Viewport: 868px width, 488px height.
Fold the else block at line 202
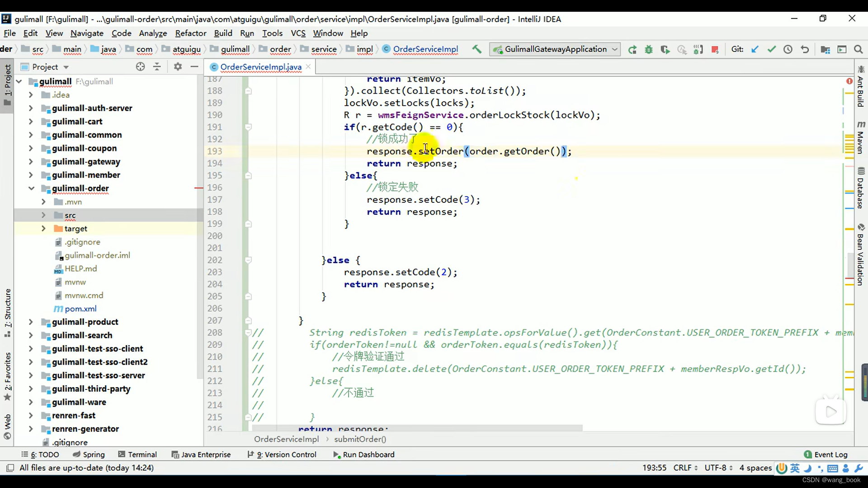pos(248,260)
